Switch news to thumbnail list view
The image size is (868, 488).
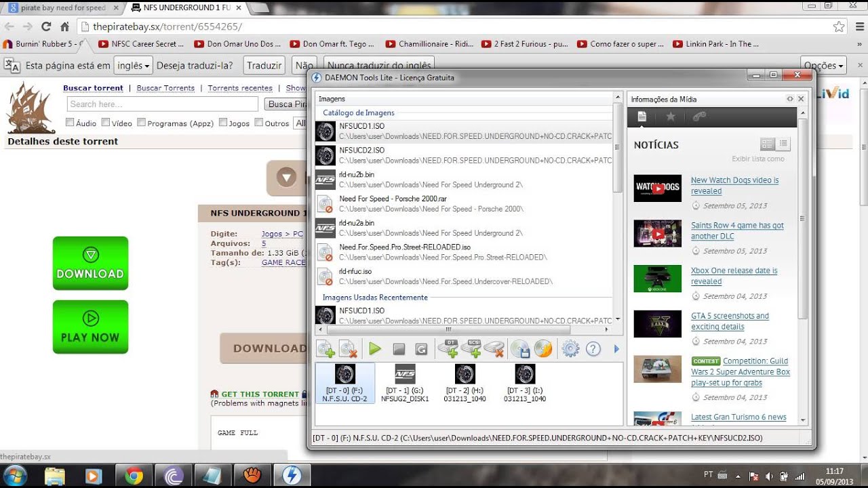[x=768, y=144]
